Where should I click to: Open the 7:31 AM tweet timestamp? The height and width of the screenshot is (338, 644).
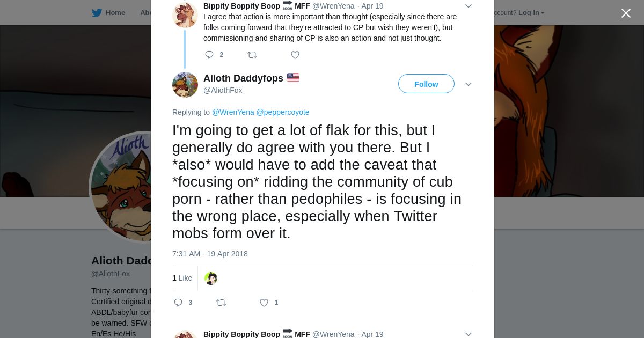pos(210,254)
